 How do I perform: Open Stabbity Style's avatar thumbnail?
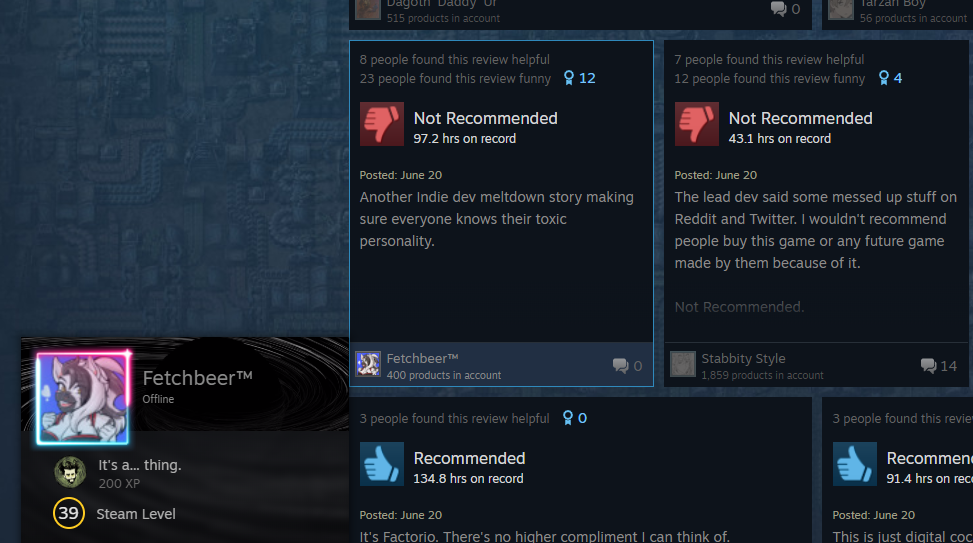[x=683, y=364]
